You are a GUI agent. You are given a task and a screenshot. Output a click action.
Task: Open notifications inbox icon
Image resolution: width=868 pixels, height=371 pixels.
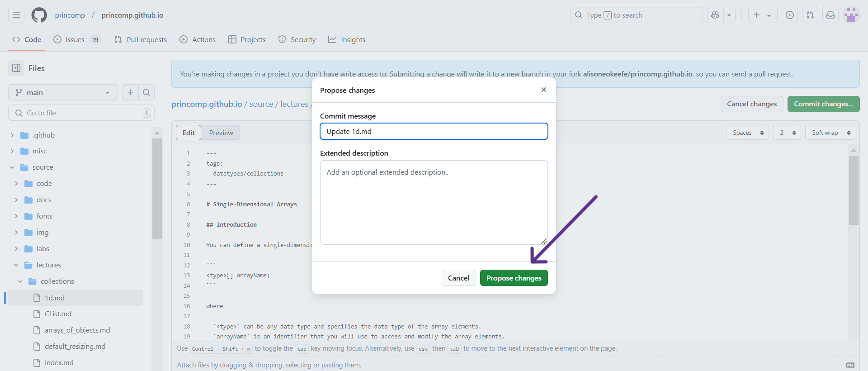tap(830, 15)
